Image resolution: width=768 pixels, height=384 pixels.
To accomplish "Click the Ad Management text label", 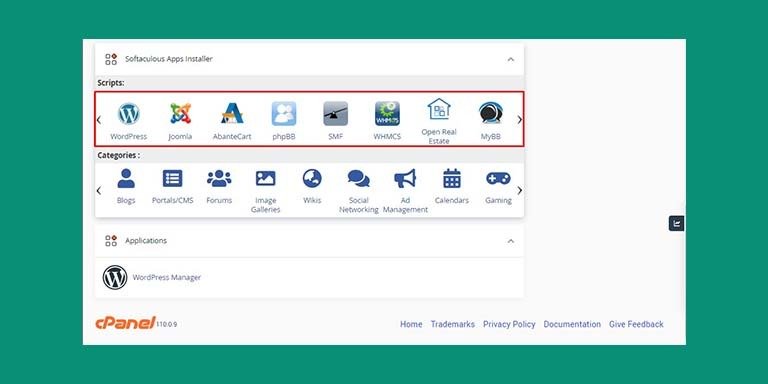I will (405, 205).
